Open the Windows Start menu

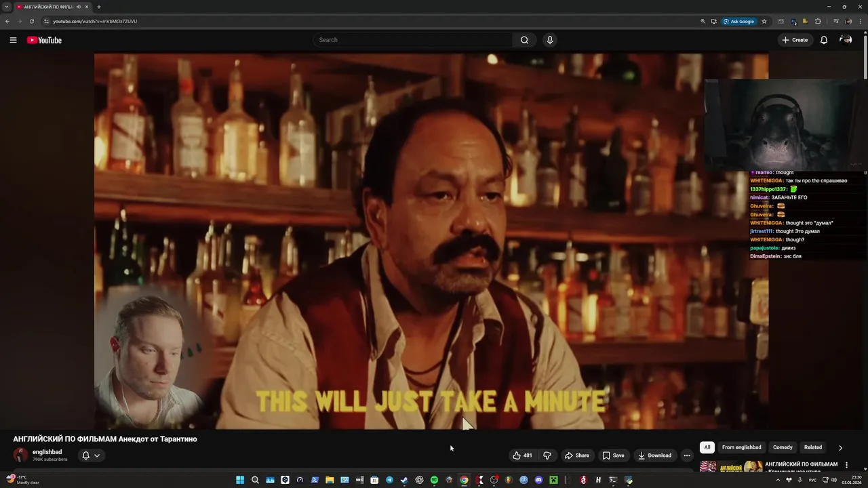tap(240, 480)
